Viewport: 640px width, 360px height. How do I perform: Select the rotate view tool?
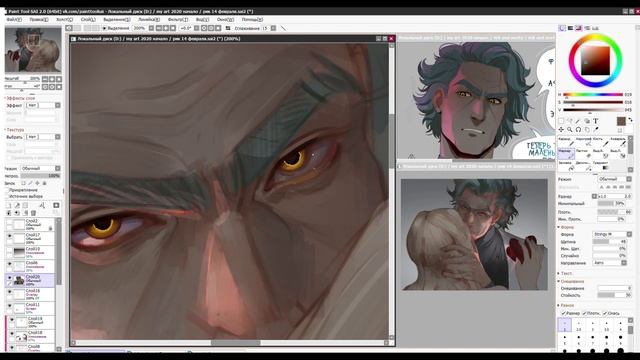point(578,129)
